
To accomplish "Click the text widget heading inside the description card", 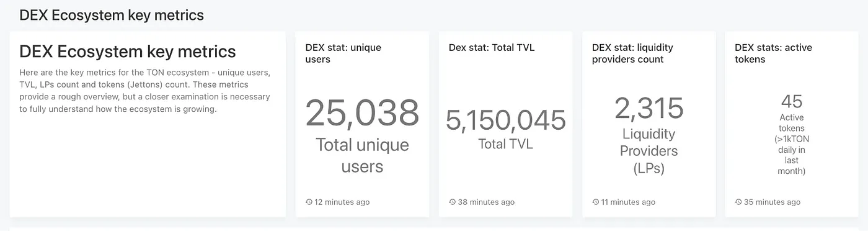I will click(128, 51).
